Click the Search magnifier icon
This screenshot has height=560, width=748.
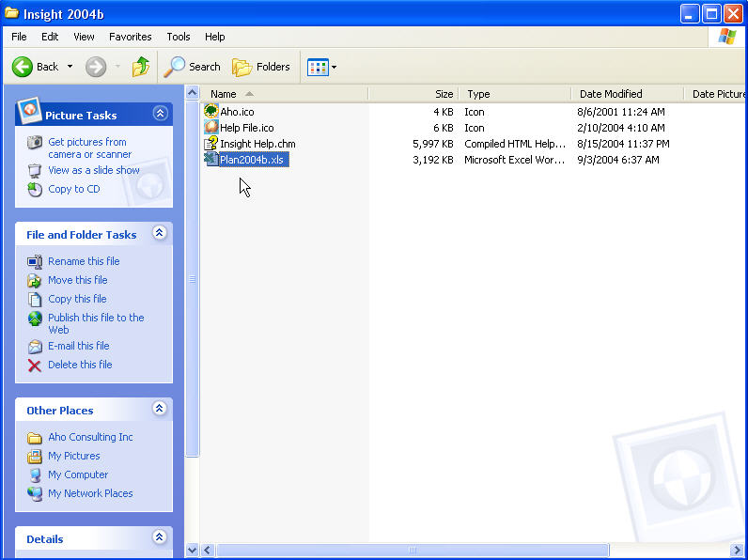(174, 67)
